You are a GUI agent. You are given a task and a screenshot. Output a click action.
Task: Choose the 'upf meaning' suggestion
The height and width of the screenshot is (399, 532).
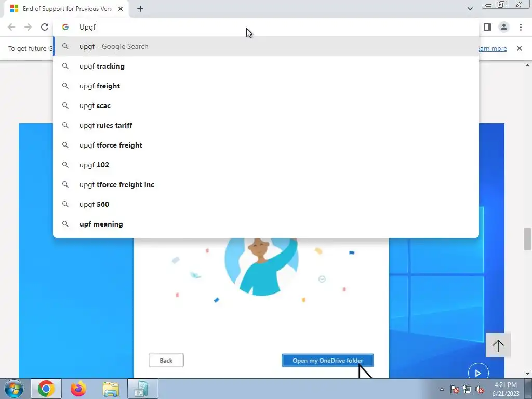(266, 224)
